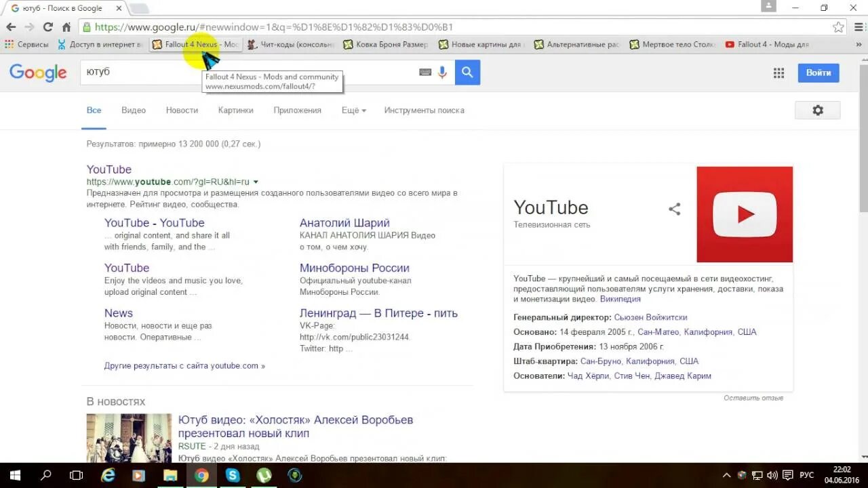Viewport: 868px width, 488px height.
Task: Open the YouTube - YouTube sitelink
Action: coord(154,223)
